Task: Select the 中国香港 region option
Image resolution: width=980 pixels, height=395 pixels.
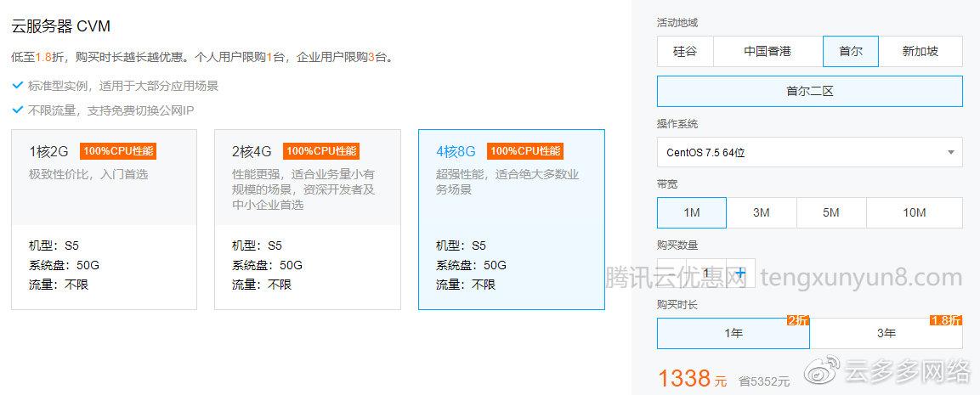Action: (x=768, y=51)
